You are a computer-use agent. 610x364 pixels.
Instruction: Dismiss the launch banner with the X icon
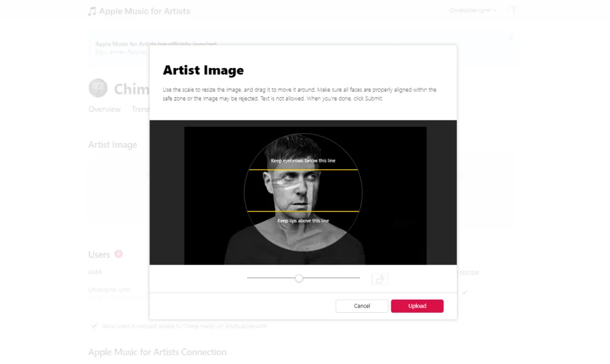[511, 38]
